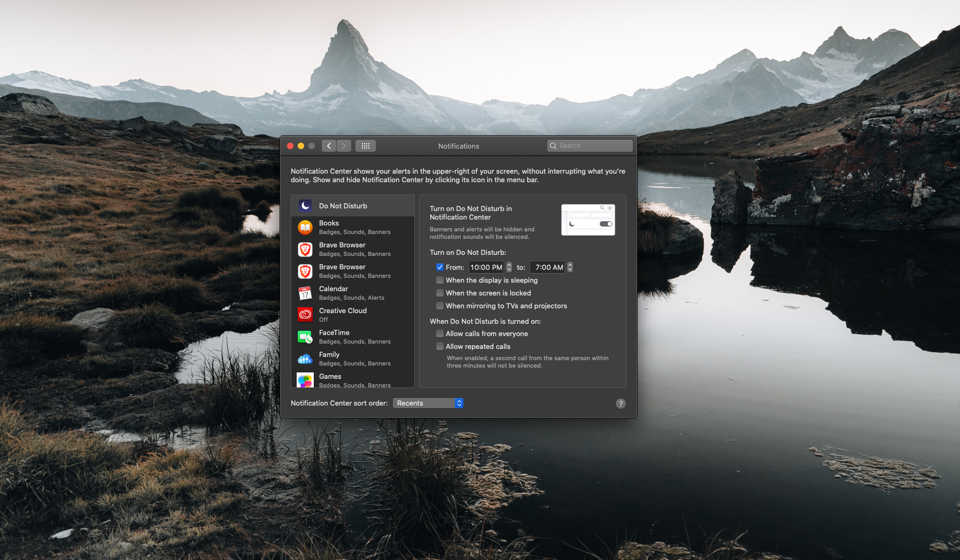Open Books notification settings
960x560 pixels.
coord(353,227)
